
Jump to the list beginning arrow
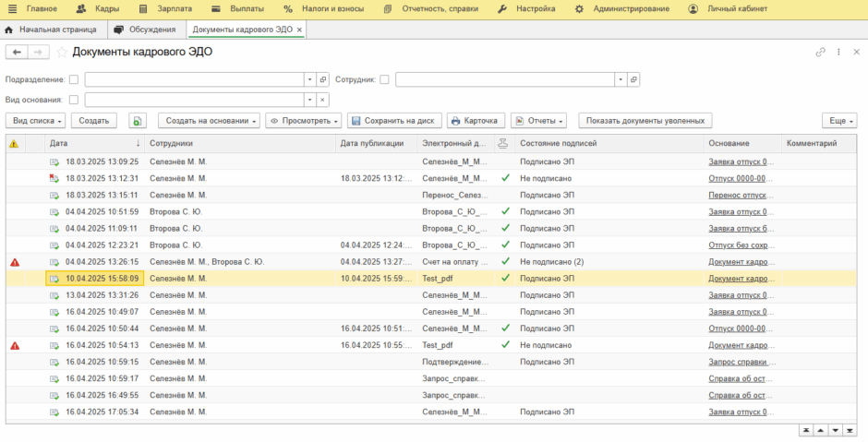coord(806,430)
